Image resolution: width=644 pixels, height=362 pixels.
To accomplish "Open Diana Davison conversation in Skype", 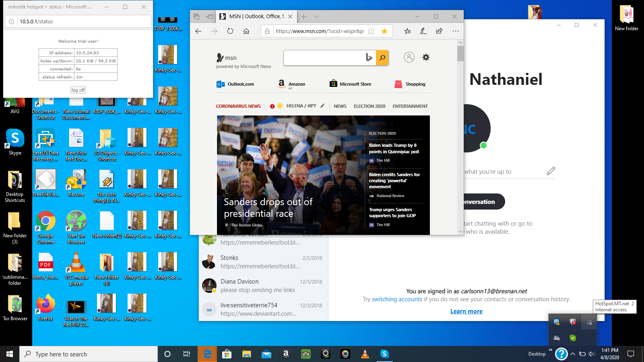I will pos(264,286).
